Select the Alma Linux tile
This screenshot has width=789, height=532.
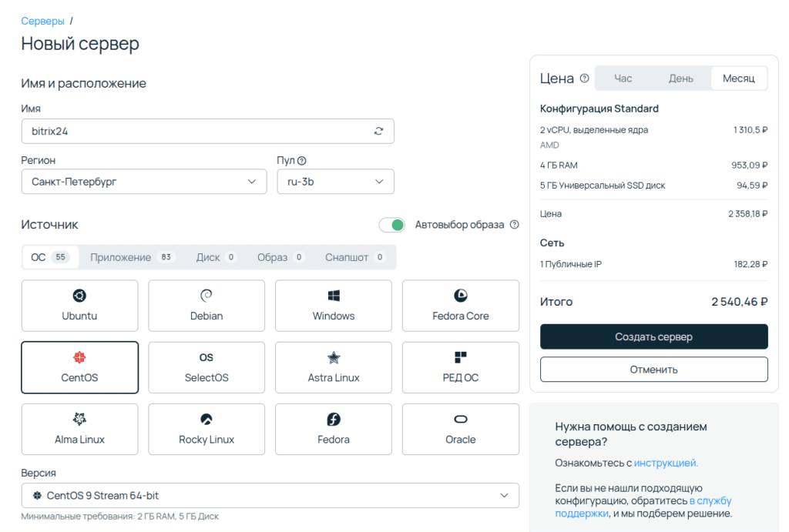(79, 429)
